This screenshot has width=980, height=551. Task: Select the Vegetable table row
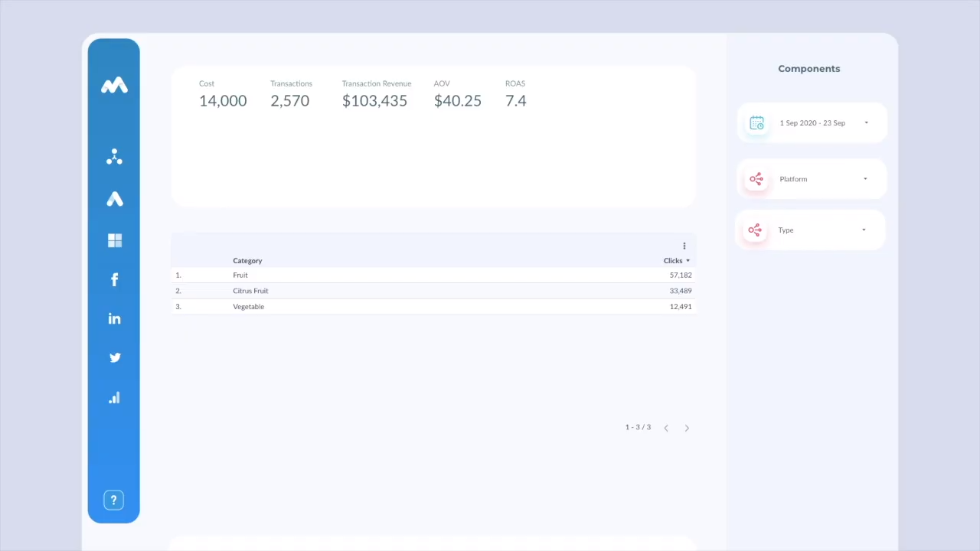point(248,307)
